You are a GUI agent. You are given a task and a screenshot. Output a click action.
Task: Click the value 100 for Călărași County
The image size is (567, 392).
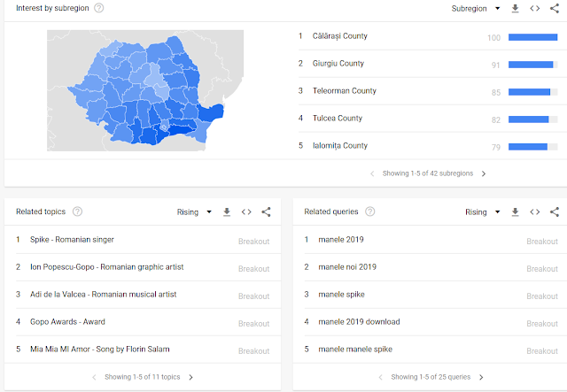point(494,37)
